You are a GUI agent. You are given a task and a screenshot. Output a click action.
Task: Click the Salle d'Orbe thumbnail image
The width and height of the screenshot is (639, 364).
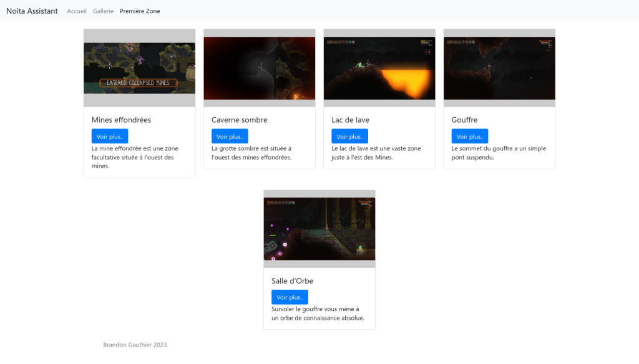(x=319, y=229)
